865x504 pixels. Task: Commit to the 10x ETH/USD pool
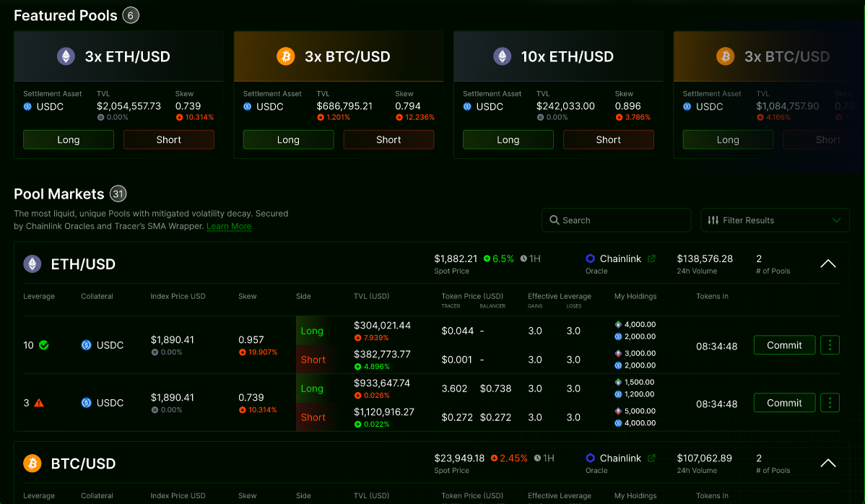(784, 345)
